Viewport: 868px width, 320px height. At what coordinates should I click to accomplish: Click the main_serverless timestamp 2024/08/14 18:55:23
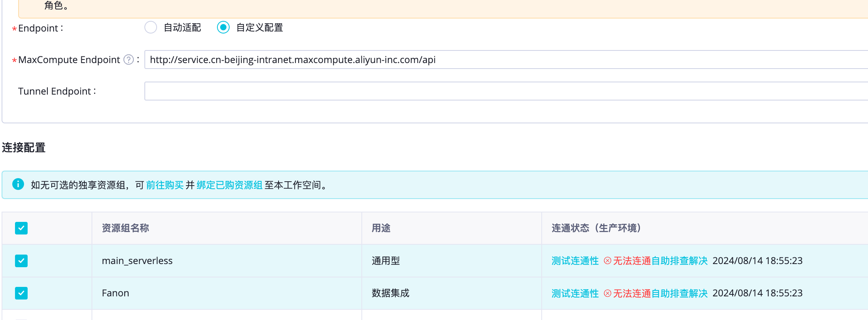click(758, 261)
